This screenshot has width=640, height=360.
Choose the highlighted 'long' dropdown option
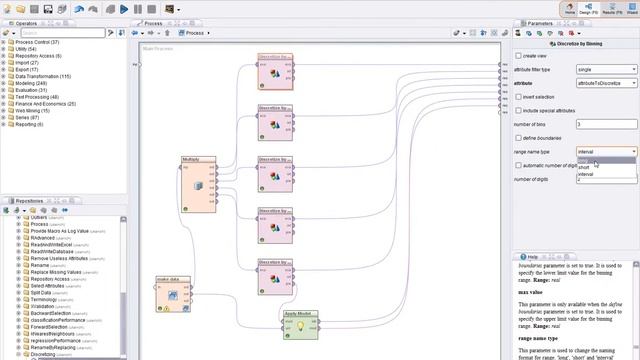pos(607,161)
